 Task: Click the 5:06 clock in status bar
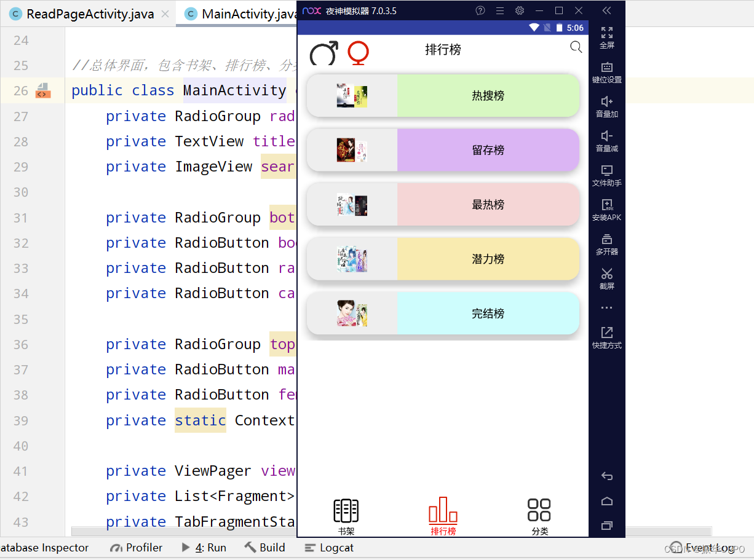[576, 28]
